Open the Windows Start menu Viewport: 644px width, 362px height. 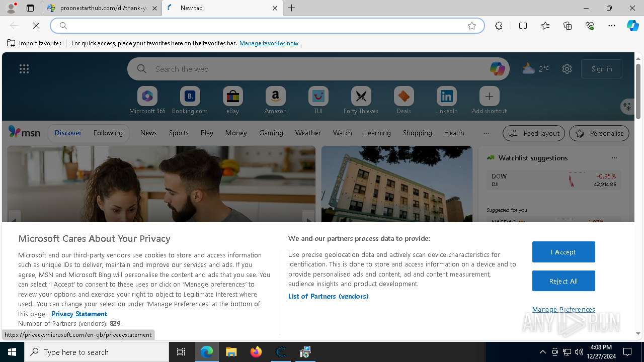pos(12,352)
